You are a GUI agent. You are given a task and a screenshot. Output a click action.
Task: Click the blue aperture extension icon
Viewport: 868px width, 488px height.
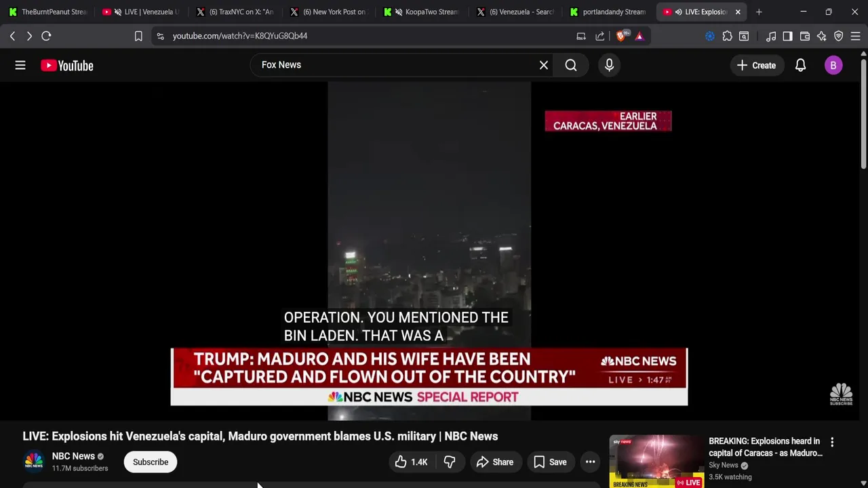click(710, 36)
